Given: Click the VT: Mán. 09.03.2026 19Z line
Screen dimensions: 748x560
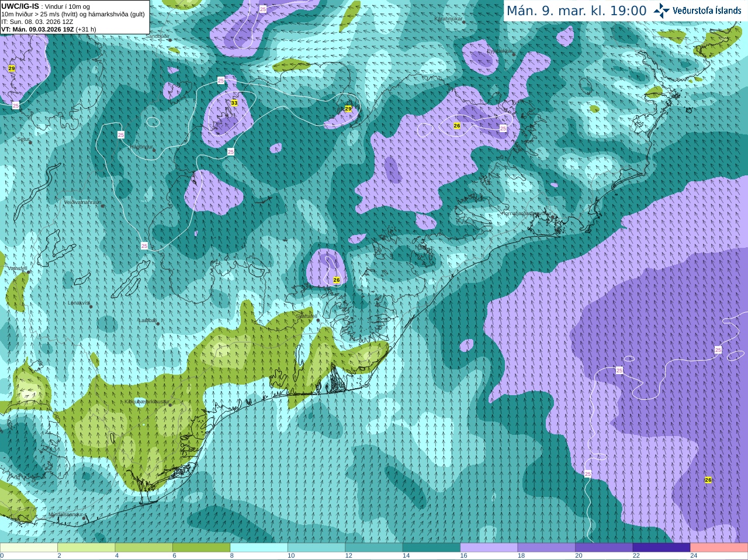Looking at the screenshot, I should pos(49,29).
